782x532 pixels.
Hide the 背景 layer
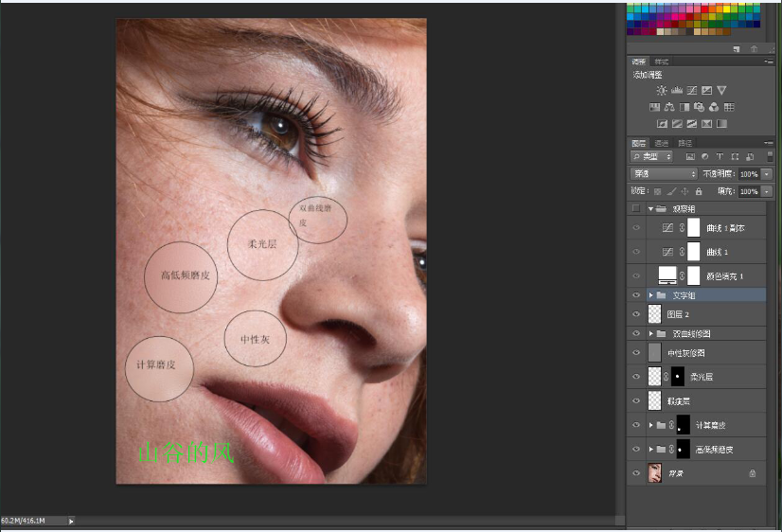click(635, 472)
